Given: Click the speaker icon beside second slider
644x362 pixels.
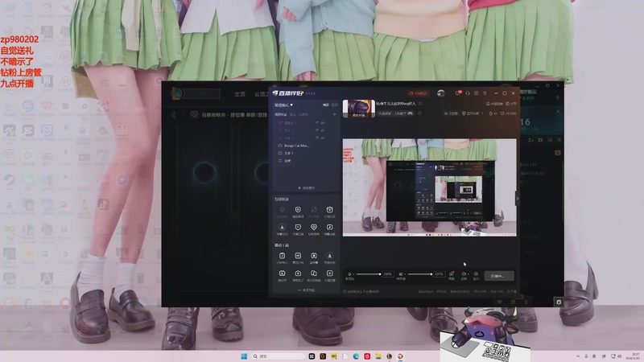Looking at the screenshot, I should (401, 274).
